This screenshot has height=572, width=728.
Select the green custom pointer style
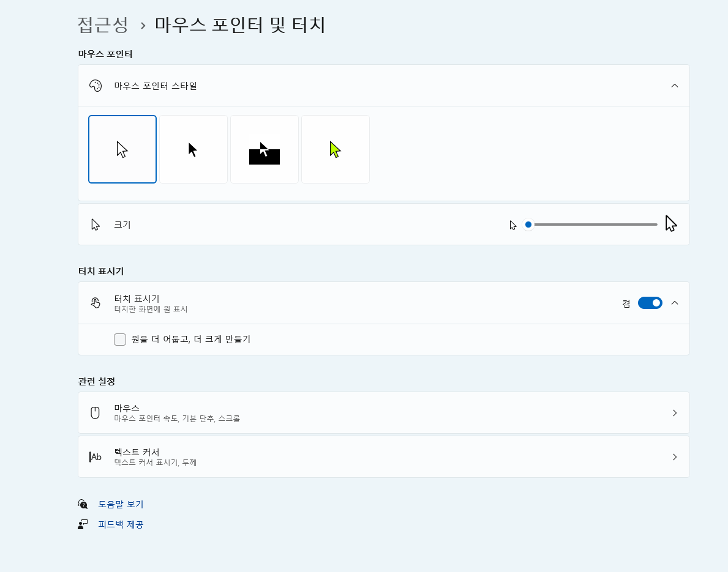coord(335,149)
